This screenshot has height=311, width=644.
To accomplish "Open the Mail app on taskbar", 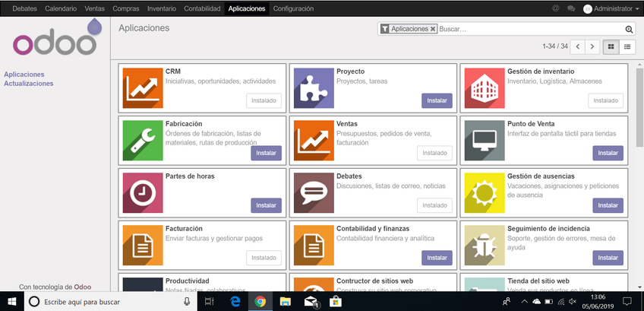I will pyautogui.click(x=311, y=302).
